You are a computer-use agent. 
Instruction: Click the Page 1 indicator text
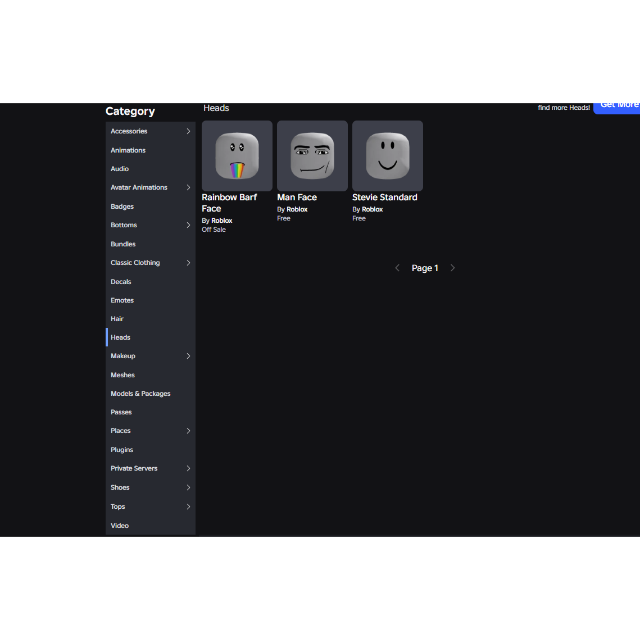[424, 268]
